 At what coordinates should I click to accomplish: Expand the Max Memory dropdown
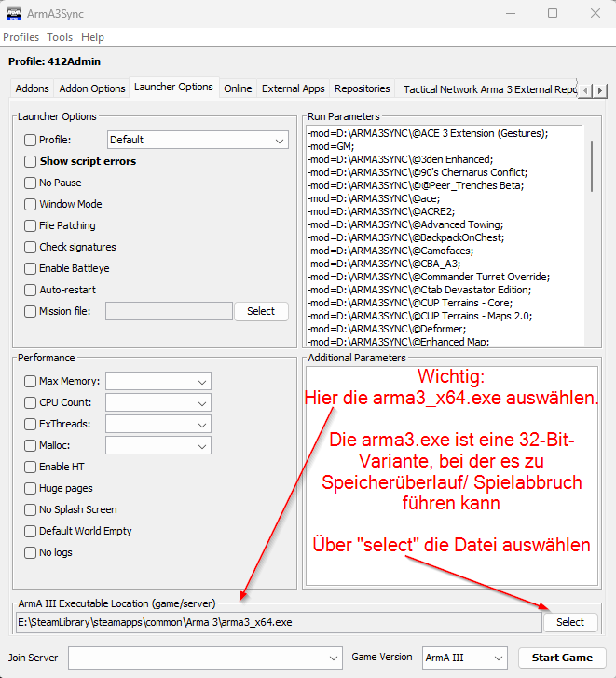coord(158,381)
